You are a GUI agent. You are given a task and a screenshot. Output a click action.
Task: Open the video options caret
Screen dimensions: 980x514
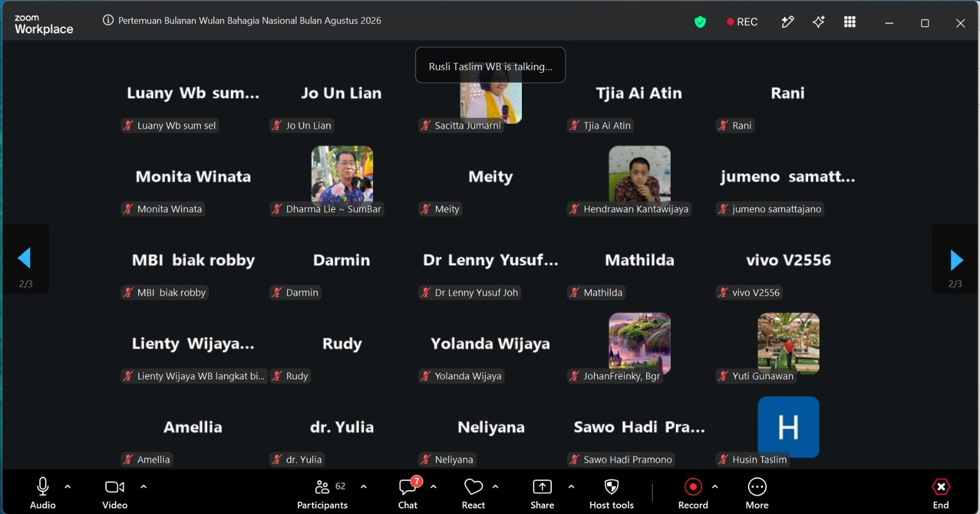pos(143,486)
